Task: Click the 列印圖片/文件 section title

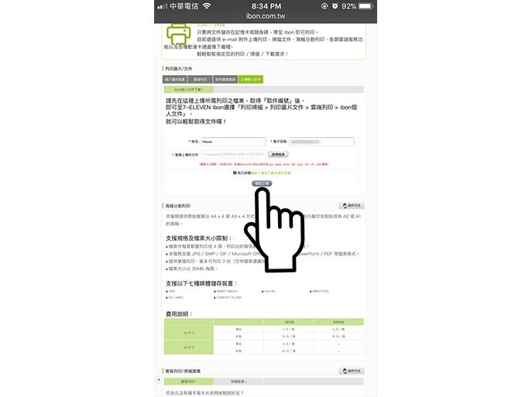Action: click(178, 68)
